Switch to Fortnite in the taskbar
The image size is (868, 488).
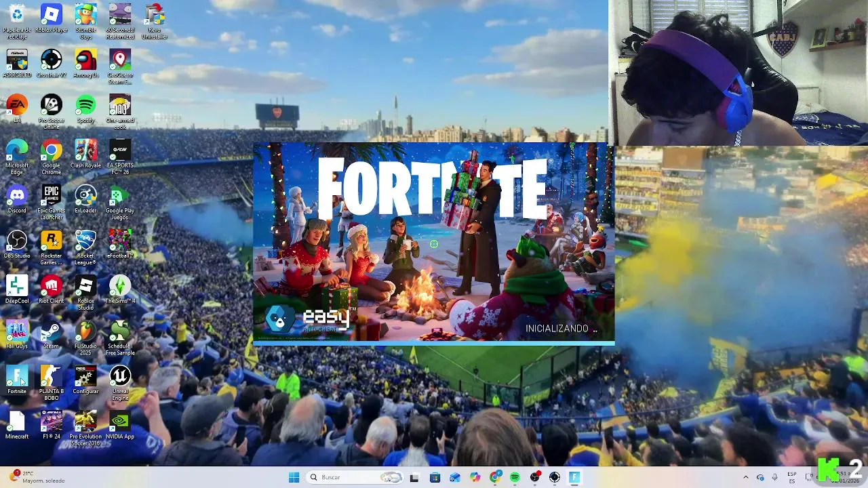coord(574,477)
